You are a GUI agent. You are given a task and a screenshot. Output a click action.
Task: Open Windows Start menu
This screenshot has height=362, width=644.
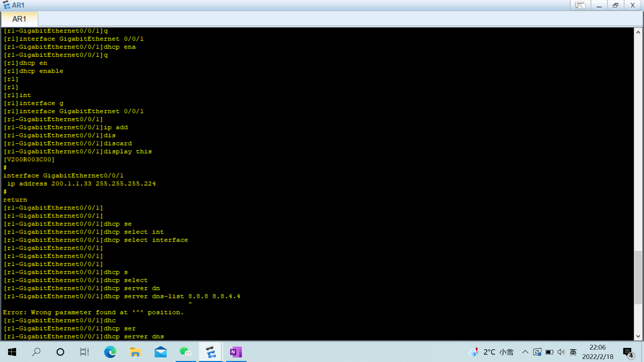(x=12, y=352)
